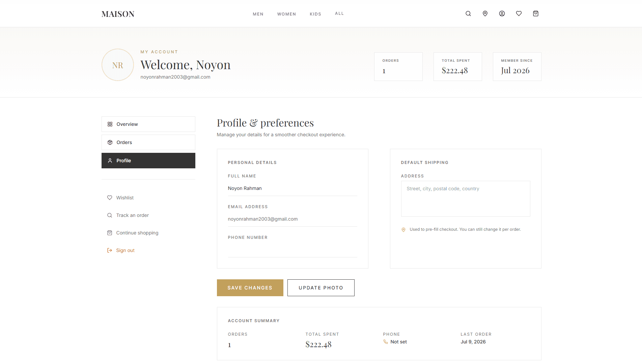Click the UPDATE PHOTO button

coord(321,288)
